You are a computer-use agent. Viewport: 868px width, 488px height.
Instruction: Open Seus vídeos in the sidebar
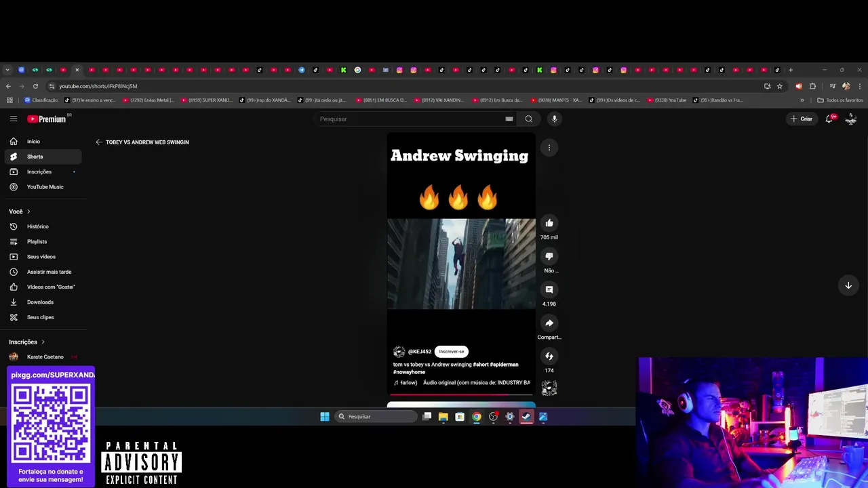pyautogui.click(x=43, y=257)
